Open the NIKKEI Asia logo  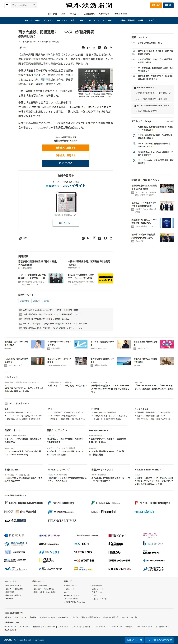(144, 512)
